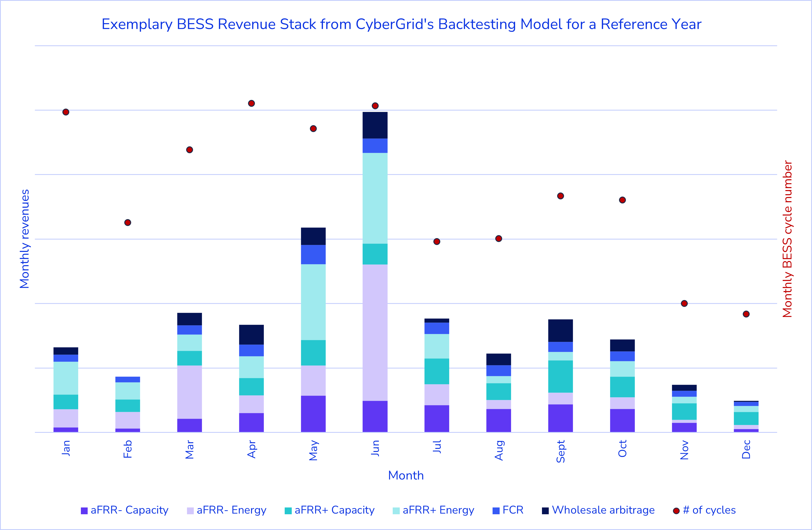Click the aFRR- Energy legend swatch
The image size is (812, 530).
coord(190,510)
